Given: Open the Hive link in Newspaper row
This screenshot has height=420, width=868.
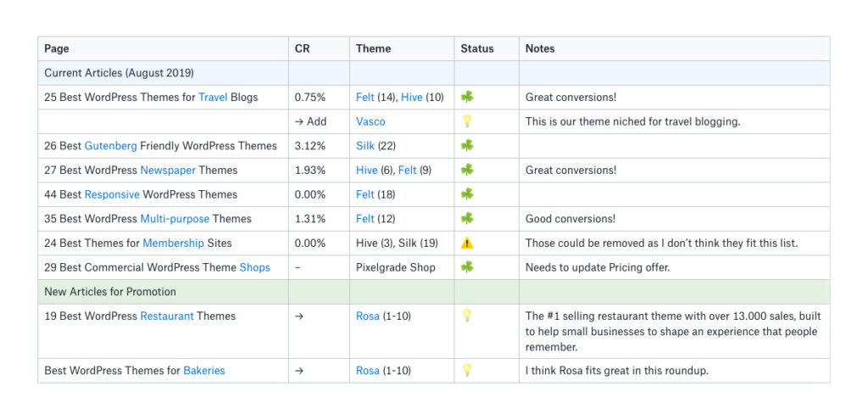Looking at the screenshot, I should (x=367, y=170).
